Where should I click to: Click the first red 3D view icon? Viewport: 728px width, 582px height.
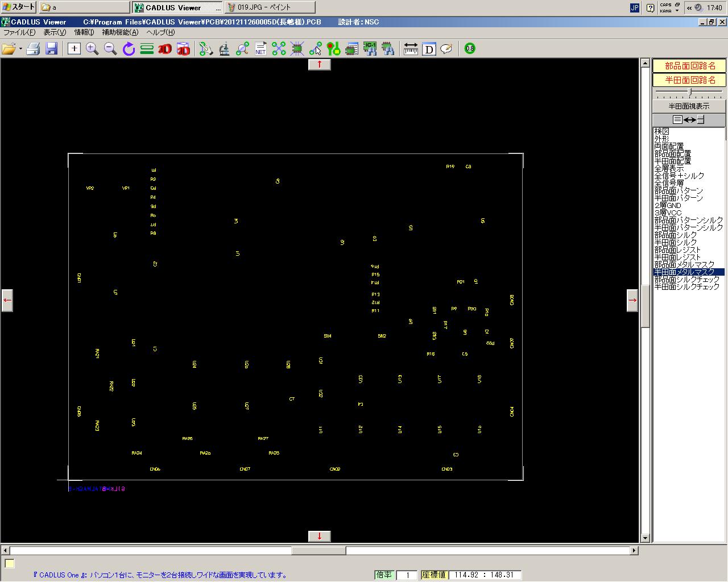(x=165, y=49)
